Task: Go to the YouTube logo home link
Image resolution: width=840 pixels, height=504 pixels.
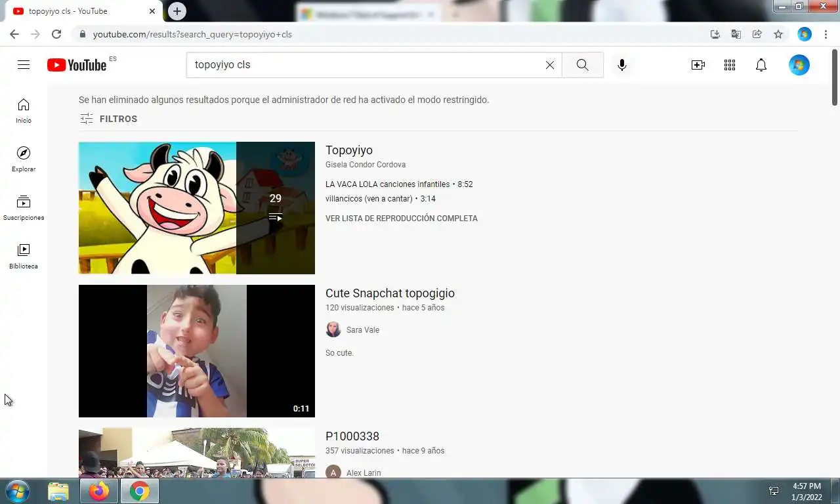Action: [77, 64]
